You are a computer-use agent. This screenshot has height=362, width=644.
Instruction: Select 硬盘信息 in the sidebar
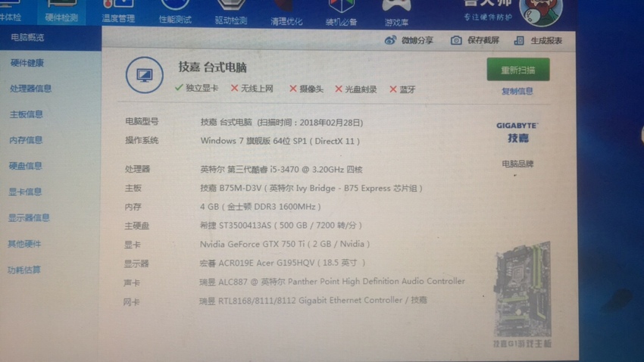26,166
